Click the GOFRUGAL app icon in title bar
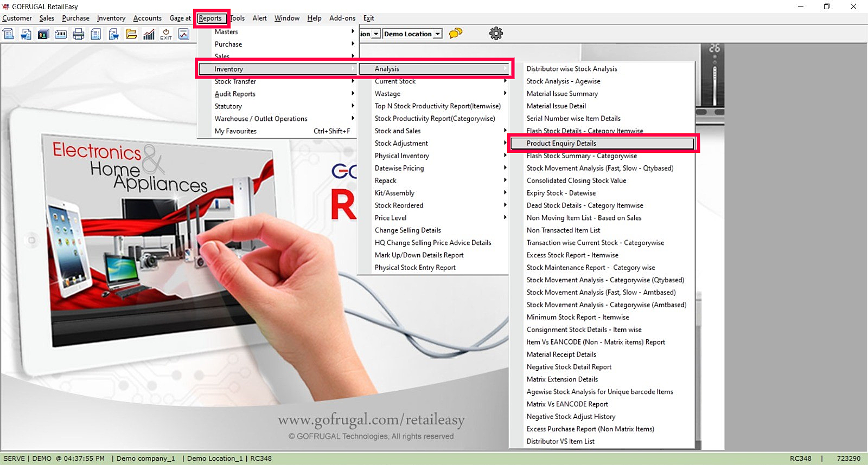 tap(6, 7)
